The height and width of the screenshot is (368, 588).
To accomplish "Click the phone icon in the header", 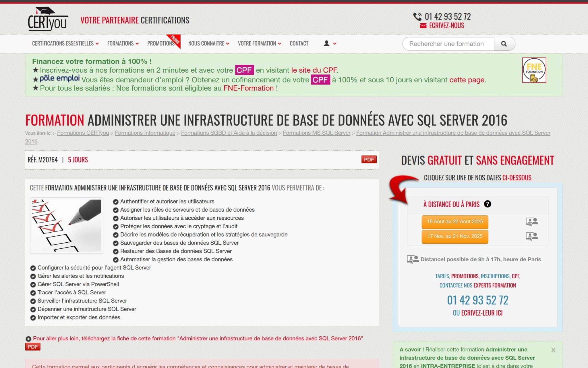I will [x=417, y=16].
